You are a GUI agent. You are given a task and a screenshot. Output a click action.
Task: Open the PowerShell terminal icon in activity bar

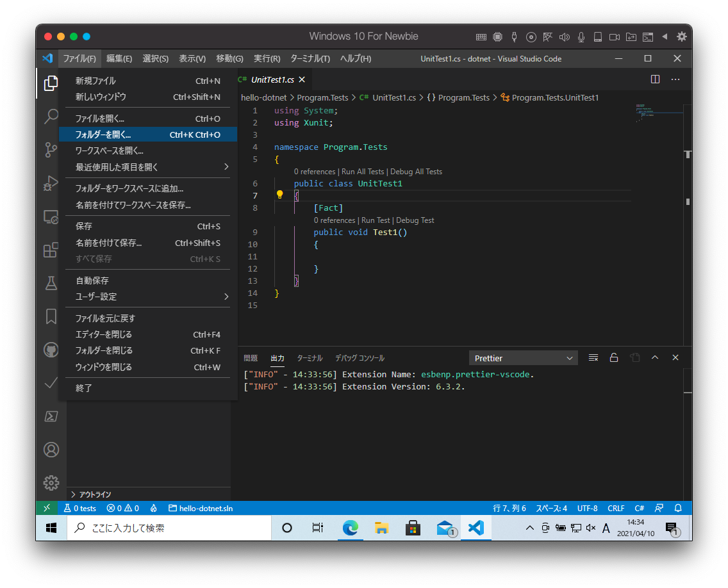click(x=51, y=416)
